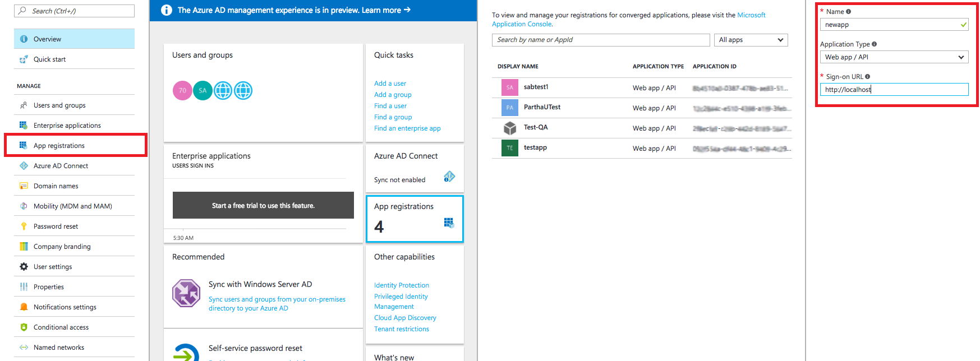The width and height of the screenshot is (980, 361).
Task: Open the App registrations count tile
Action: [x=415, y=219]
